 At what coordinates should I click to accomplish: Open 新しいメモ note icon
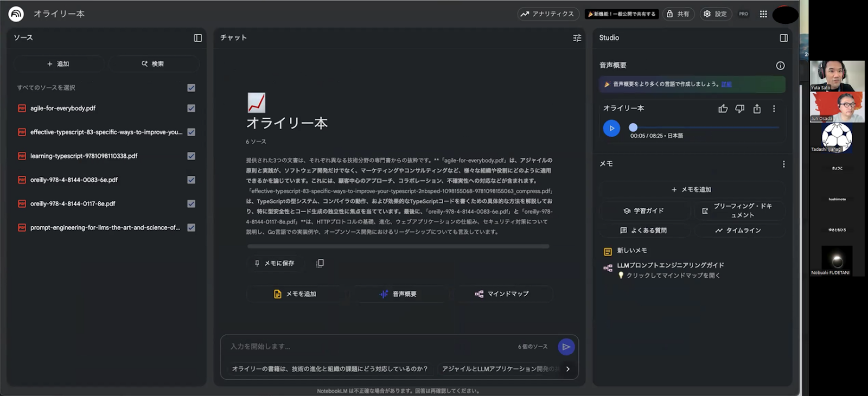[608, 251]
